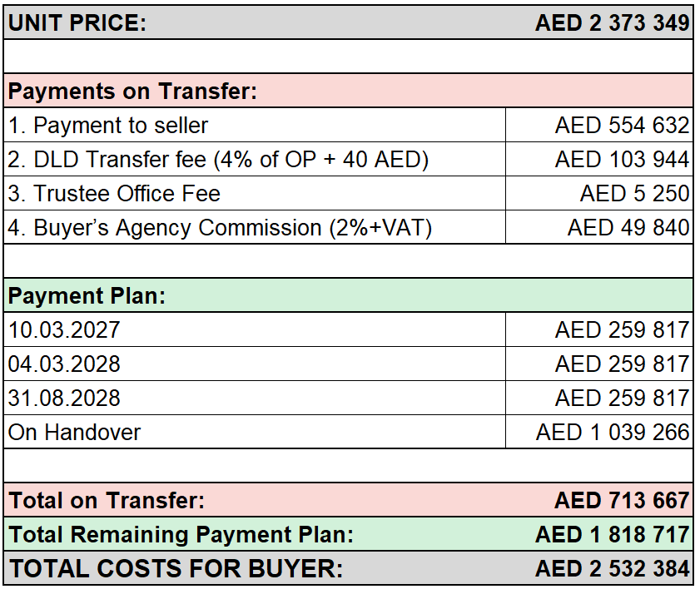
Task: Click the DLD Transfer fee label cell
Action: [x=255, y=160]
